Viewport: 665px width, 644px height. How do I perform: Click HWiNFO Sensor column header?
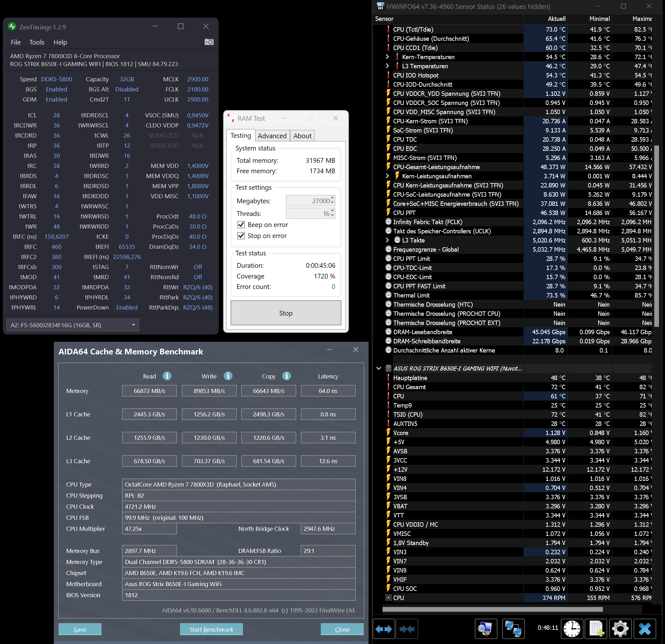[x=448, y=19]
